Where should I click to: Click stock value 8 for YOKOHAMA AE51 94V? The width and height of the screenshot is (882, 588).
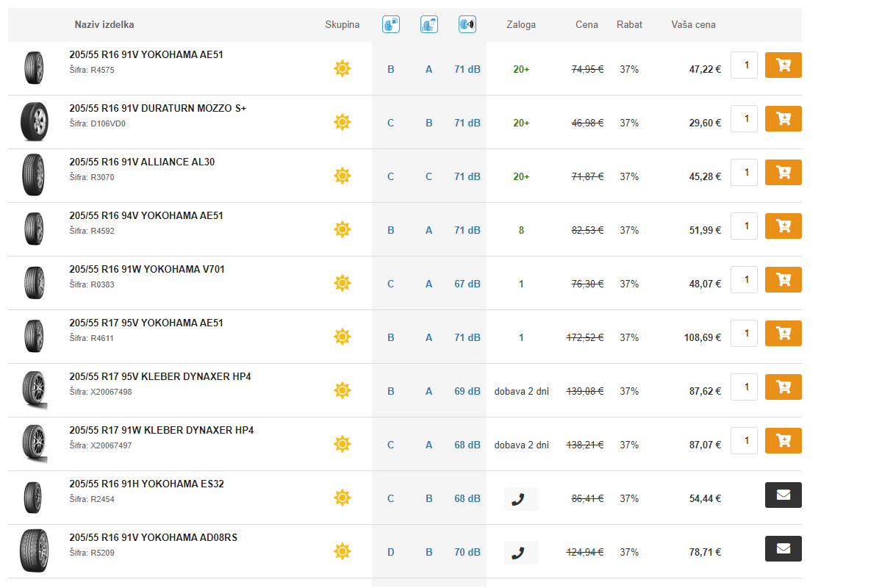coord(521,230)
